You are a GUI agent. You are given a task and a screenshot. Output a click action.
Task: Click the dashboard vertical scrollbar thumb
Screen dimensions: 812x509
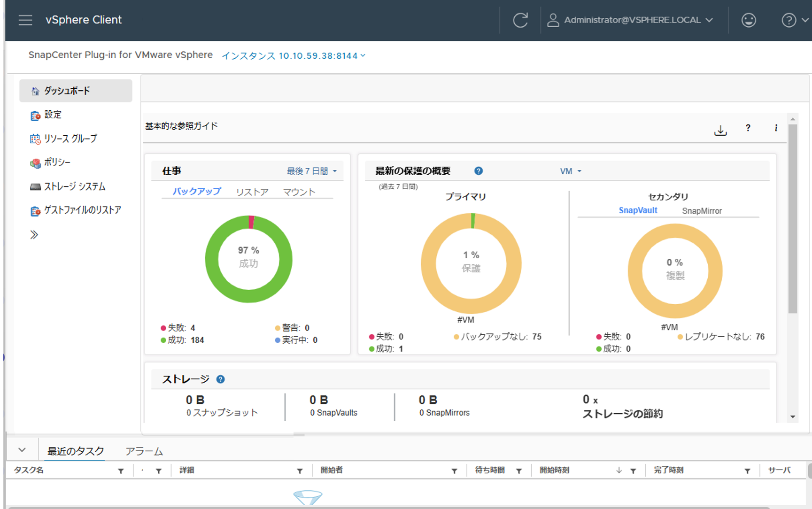point(793,219)
